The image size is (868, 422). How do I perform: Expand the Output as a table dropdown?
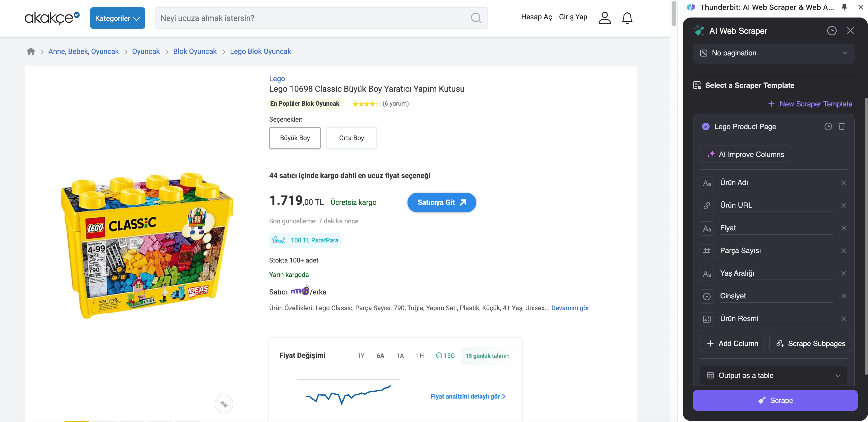[773, 375]
